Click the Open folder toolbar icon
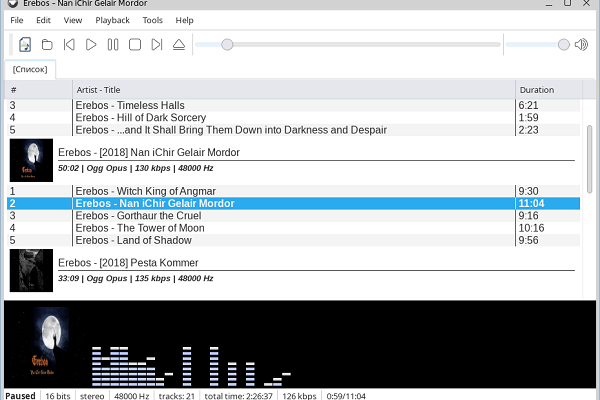The width and height of the screenshot is (600, 400). click(x=47, y=44)
